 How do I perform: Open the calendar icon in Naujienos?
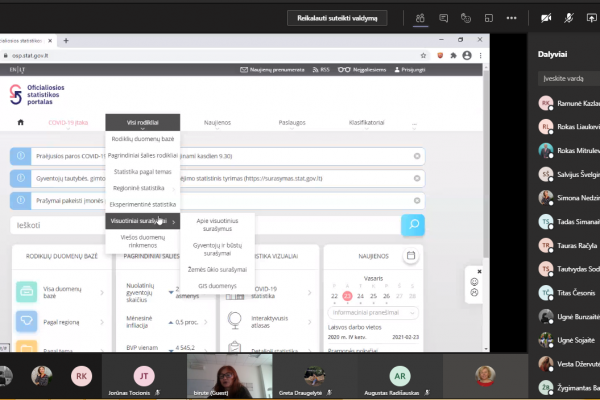click(x=411, y=256)
